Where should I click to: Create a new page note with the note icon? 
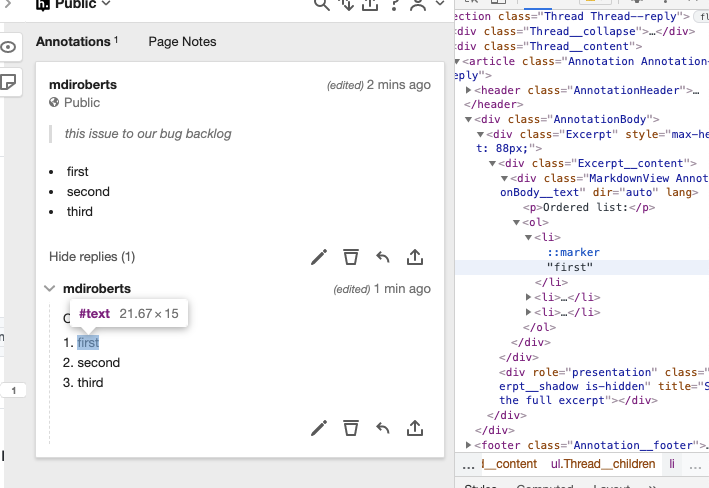click(x=8, y=82)
